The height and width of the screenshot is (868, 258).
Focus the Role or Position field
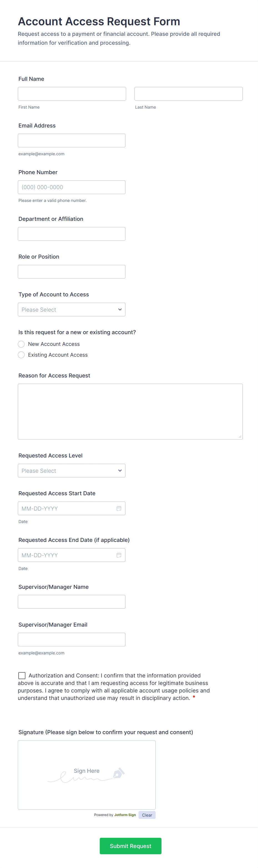click(71, 272)
